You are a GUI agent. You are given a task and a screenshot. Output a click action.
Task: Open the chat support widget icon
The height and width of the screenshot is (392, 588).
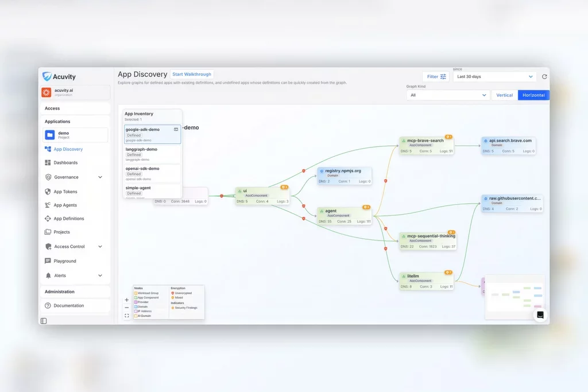pos(540,315)
